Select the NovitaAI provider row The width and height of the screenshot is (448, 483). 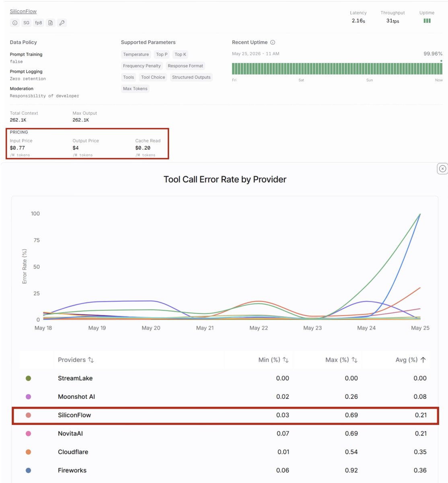click(x=225, y=433)
